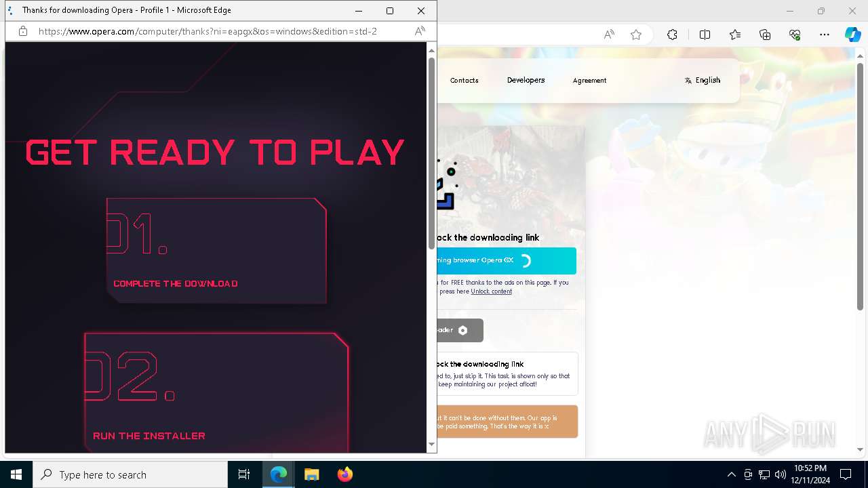The height and width of the screenshot is (488, 868).
Task: Click the RUN THE INSTALLER step card
Action: [x=216, y=392]
